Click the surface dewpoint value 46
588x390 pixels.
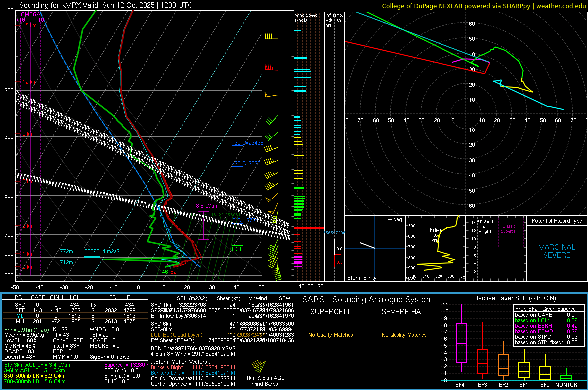click(x=165, y=272)
